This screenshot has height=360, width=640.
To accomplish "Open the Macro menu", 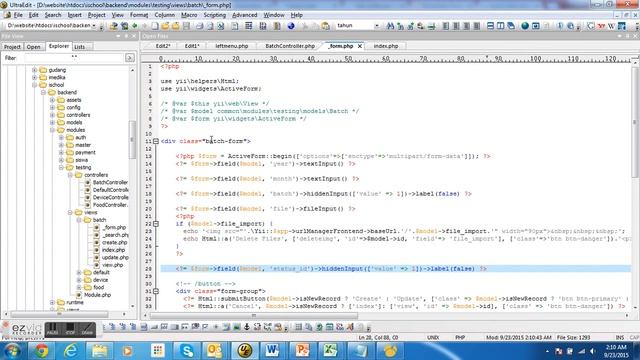I will (x=189, y=15).
